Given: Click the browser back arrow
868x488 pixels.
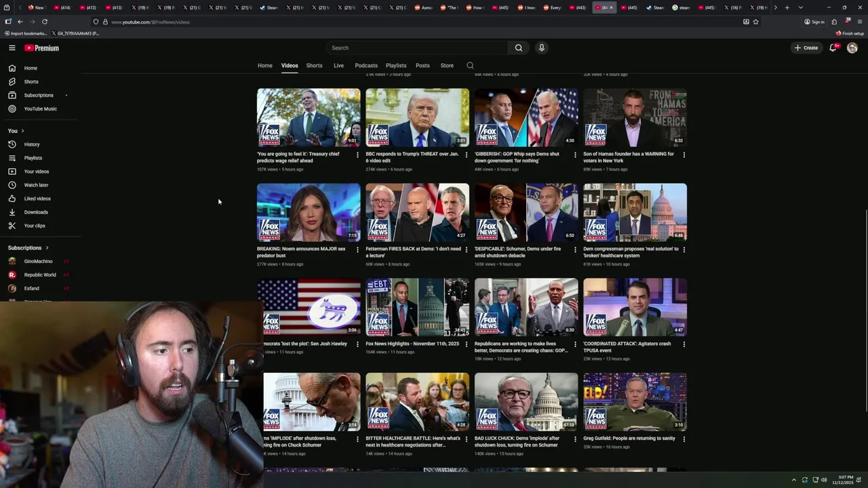Looking at the screenshot, I should click(20, 22).
